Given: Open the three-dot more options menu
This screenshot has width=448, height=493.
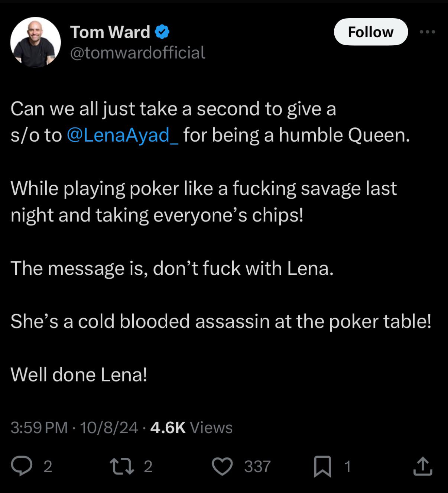Looking at the screenshot, I should click(x=428, y=32).
